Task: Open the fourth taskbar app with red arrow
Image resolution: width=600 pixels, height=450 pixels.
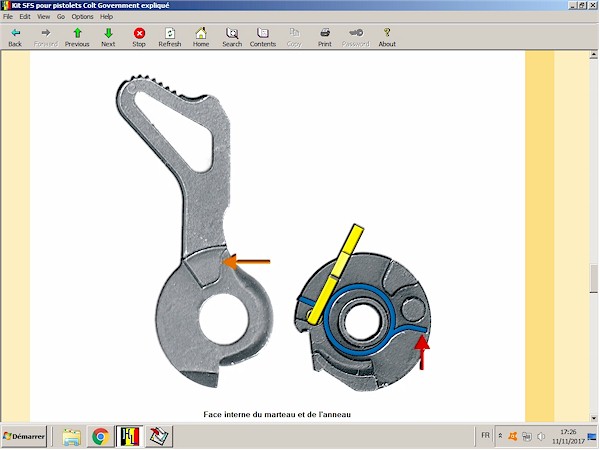Action: coord(159,436)
